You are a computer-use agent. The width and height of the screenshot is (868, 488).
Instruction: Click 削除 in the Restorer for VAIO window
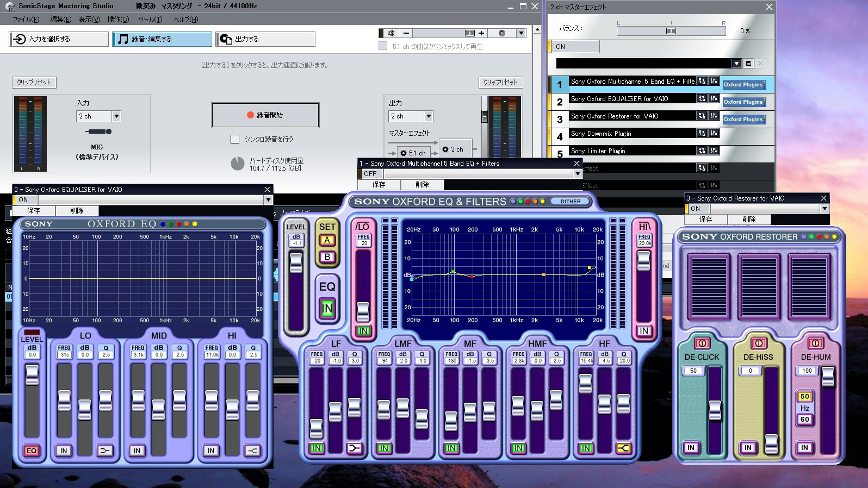749,219
